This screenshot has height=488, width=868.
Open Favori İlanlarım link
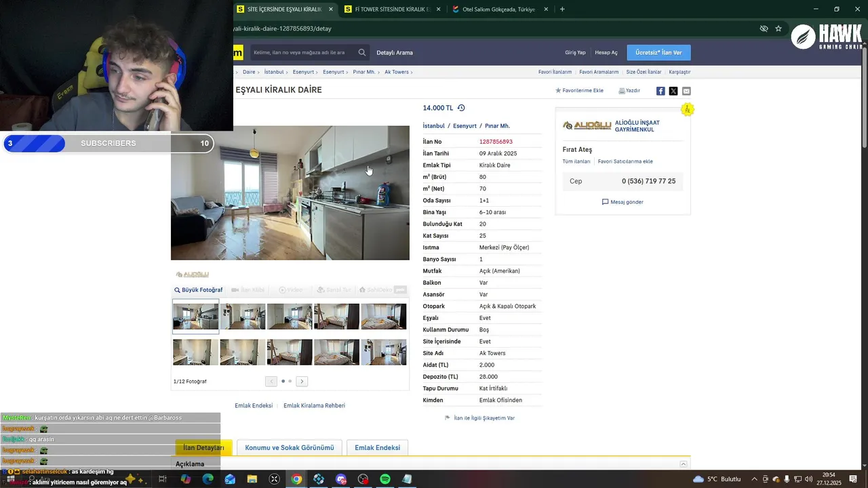tap(555, 72)
